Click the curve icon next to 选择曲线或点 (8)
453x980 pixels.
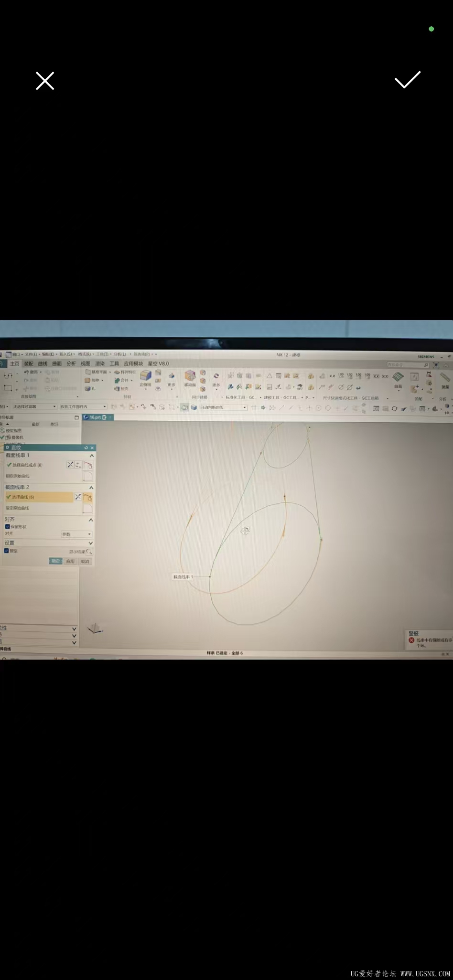pyautogui.click(x=88, y=465)
